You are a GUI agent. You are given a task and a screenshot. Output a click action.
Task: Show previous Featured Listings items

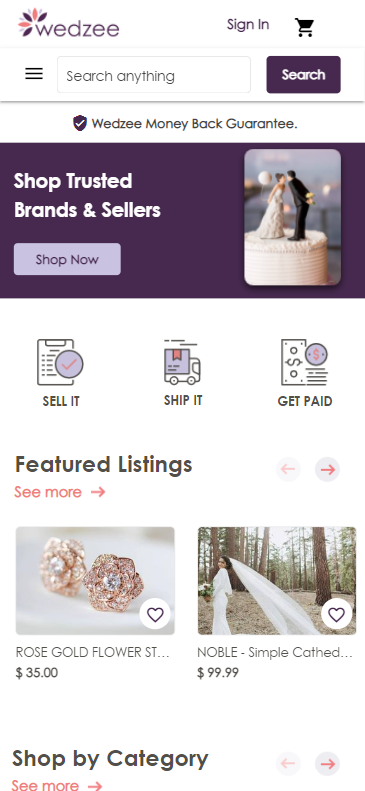pyautogui.click(x=288, y=470)
